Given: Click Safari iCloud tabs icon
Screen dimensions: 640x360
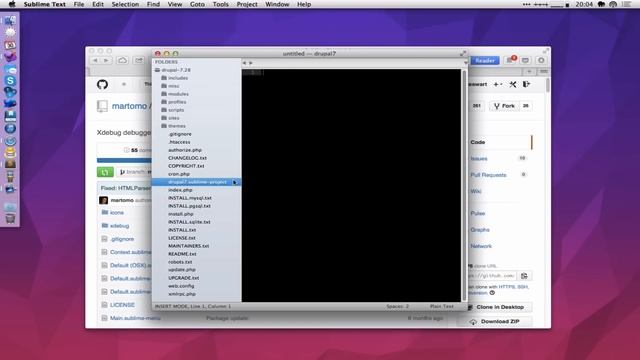Looking at the screenshot, I should pyautogui.click(x=122, y=60).
